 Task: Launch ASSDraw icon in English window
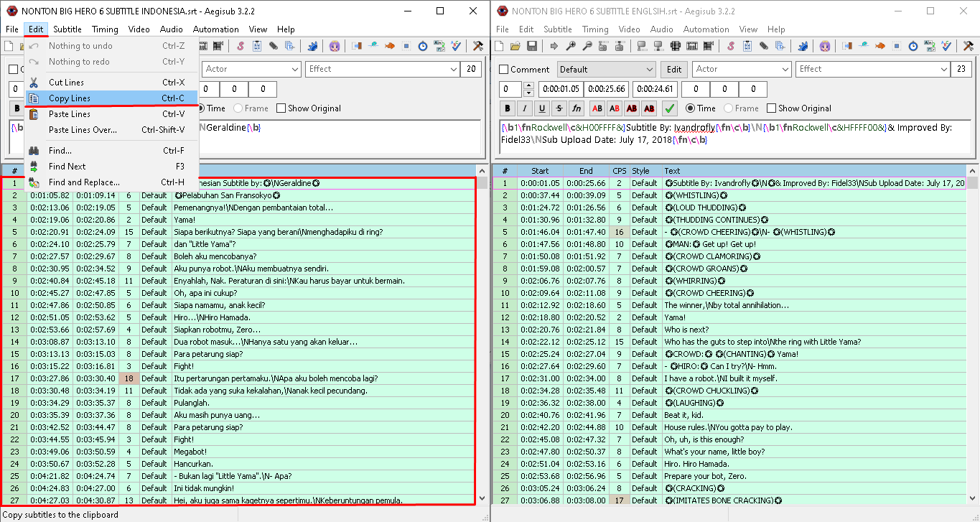click(x=825, y=46)
